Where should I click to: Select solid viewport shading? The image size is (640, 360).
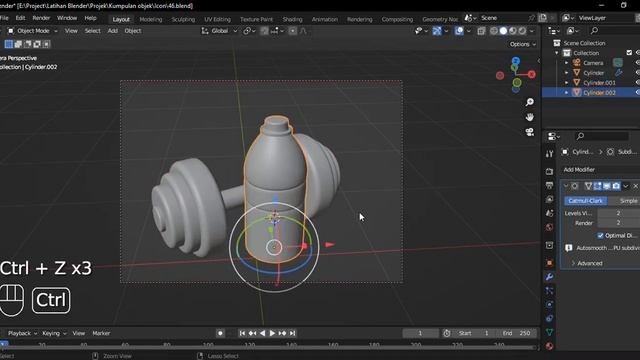point(503,31)
